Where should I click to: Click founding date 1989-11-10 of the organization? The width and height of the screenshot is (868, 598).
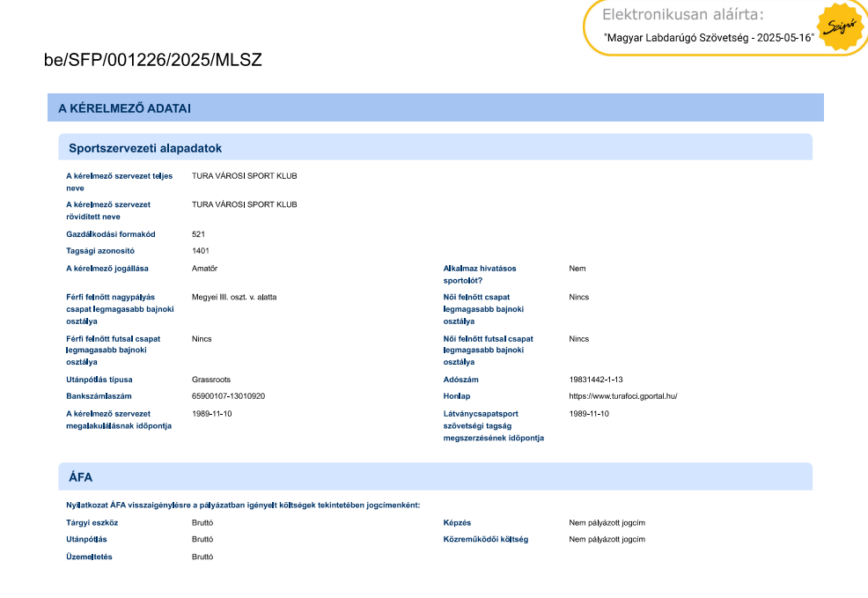pyautogui.click(x=211, y=414)
